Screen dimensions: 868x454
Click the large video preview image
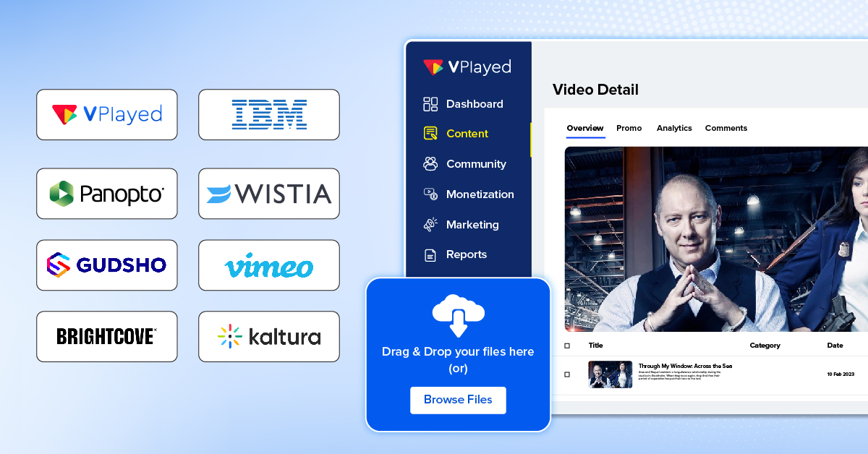point(716,239)
